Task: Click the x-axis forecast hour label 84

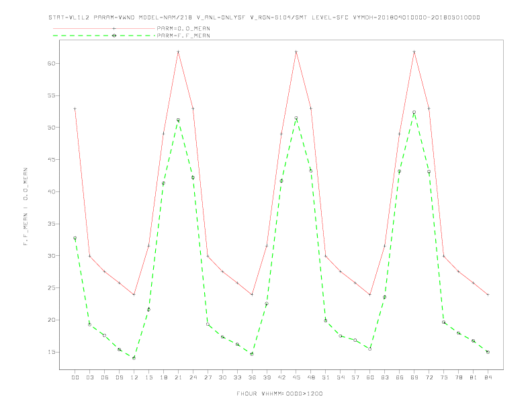Action: (x=488, y=377)
